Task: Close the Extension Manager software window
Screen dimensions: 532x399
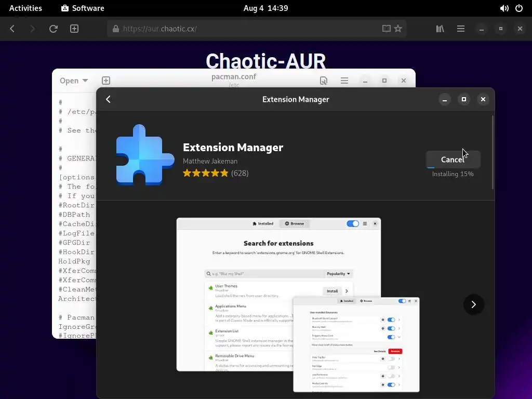Action: point(483,99)
